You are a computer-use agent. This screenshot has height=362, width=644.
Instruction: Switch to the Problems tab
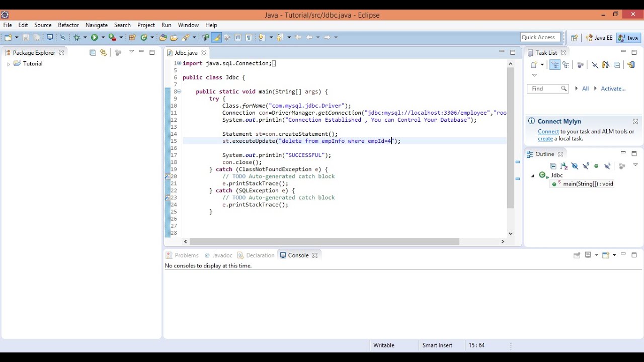point(182,255)
